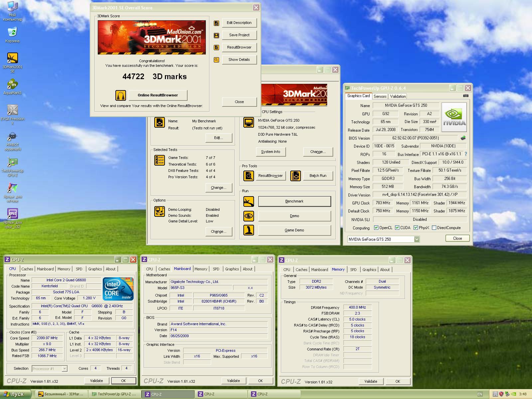Switch to the Sensors tab in GPU-Z
The height and width of the screenshot is (399, 532).
point(380,96)
